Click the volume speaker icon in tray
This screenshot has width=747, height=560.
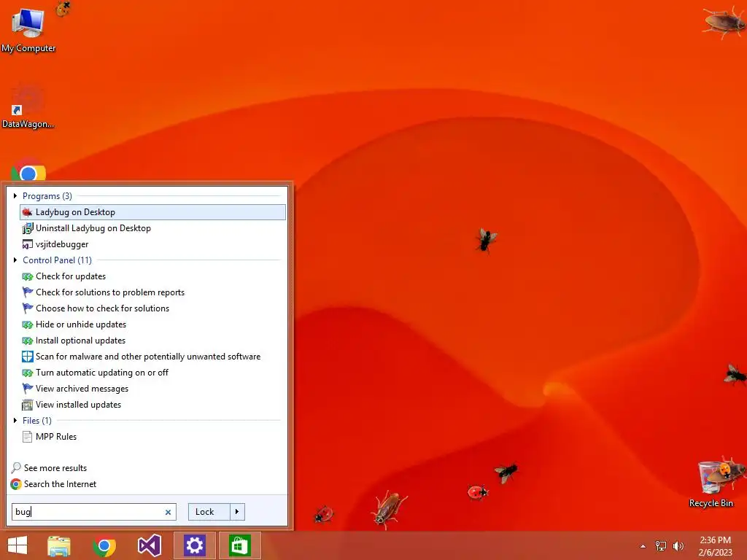coord(678,546)
